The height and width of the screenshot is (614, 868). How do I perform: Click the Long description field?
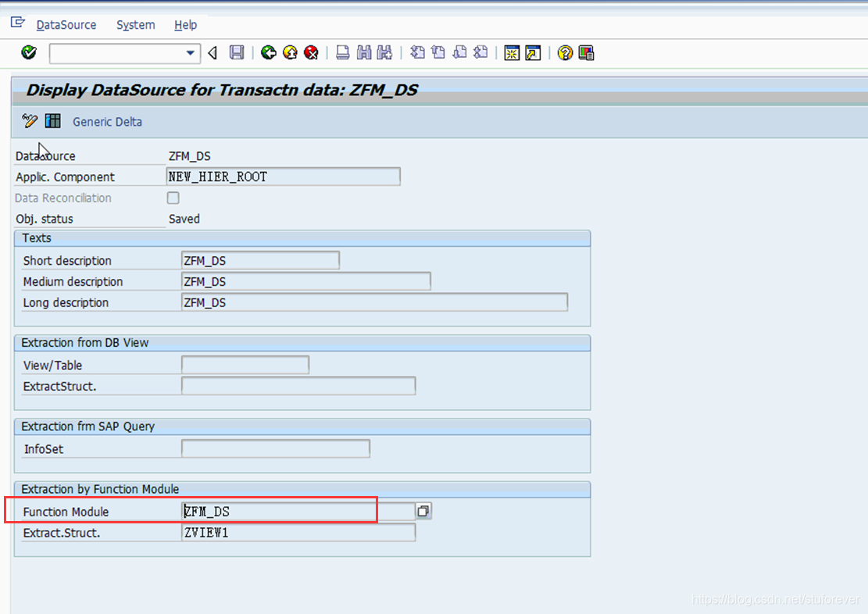click(x=374, y=302)
